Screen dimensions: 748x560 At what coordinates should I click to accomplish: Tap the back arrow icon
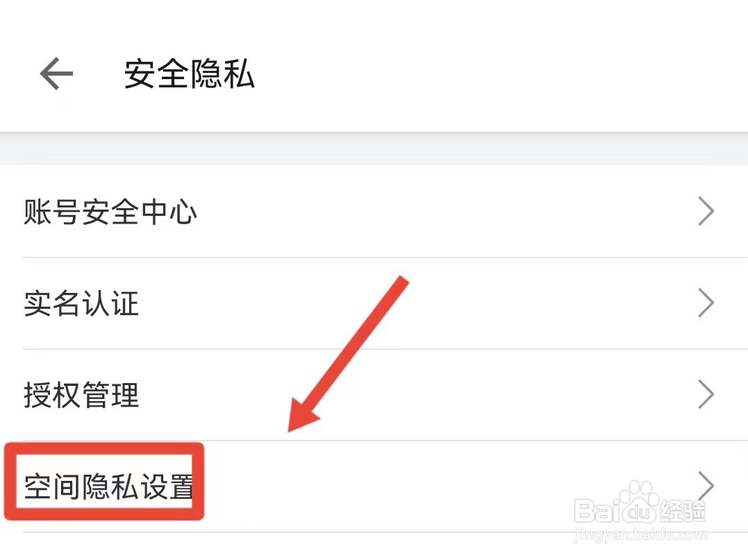point(56,74)
